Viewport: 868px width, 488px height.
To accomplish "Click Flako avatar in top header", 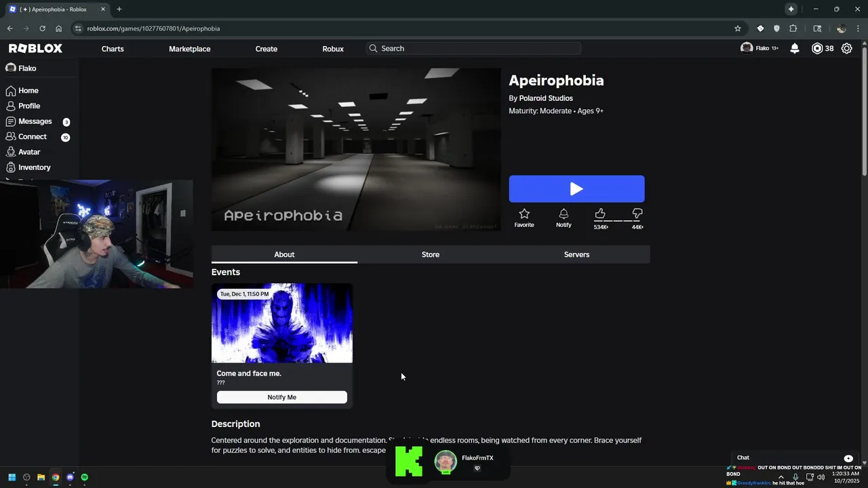I will click(x=747, y=48).
